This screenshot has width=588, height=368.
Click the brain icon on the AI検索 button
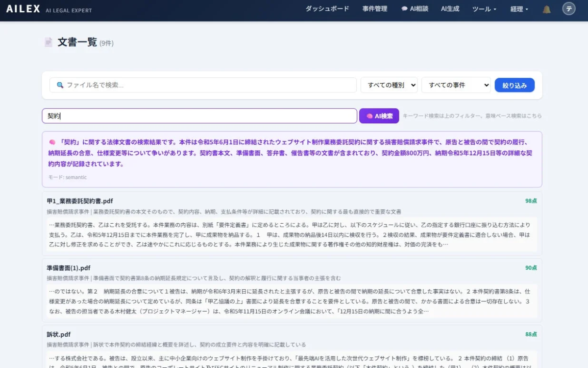coord(370,115)
